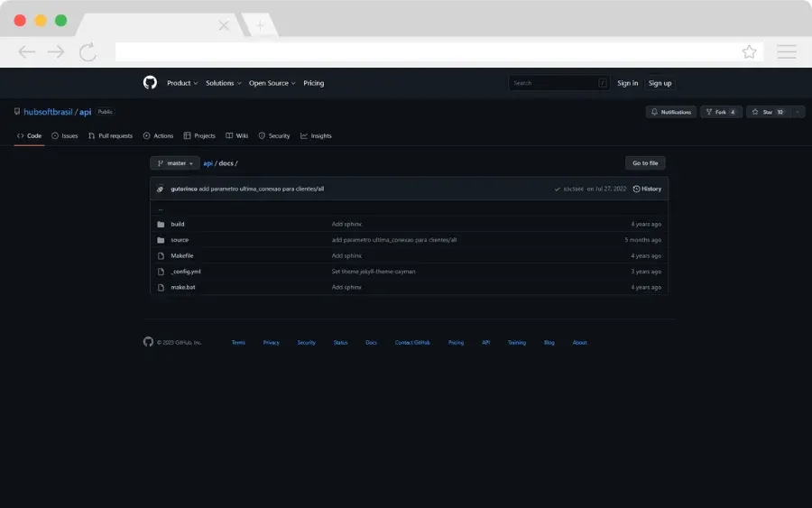Open the Pricing page
812x508 pixels.
pos(313,83)
